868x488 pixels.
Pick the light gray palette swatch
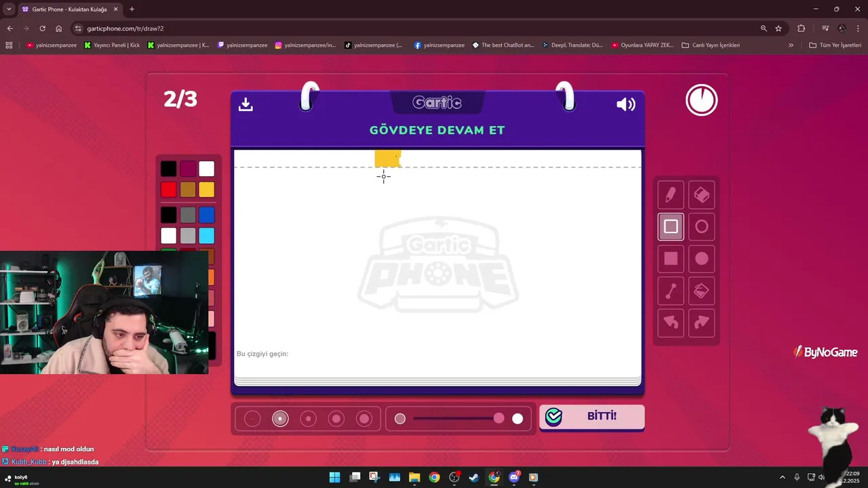coord(188,236)
